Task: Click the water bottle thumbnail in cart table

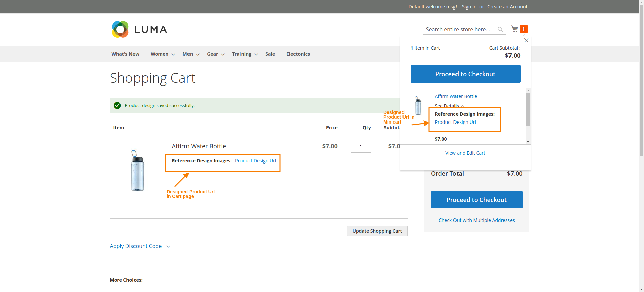Action: point(138,171)
